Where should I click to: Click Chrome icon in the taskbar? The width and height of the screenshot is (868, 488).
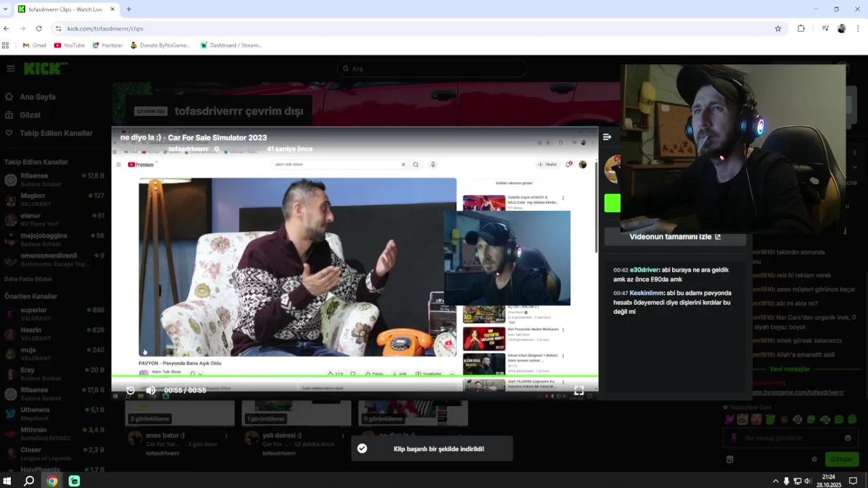tap(52, 481)
